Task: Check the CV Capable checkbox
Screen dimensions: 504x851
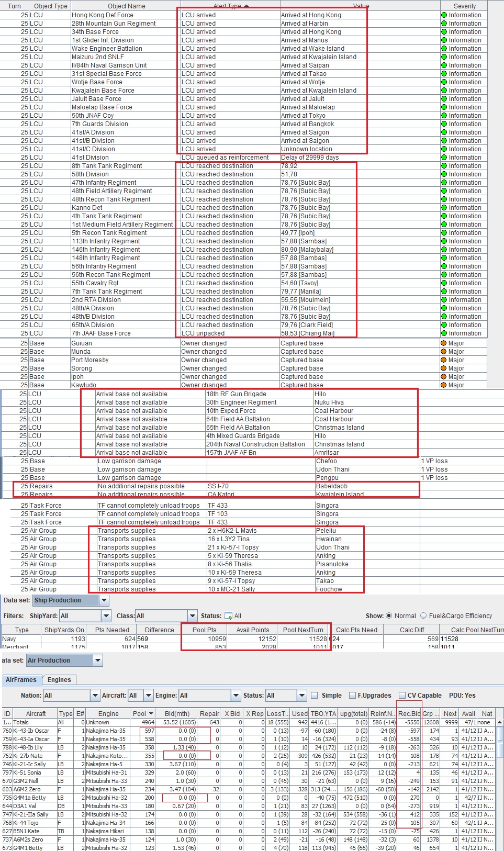Action: [x=402, y=696]
